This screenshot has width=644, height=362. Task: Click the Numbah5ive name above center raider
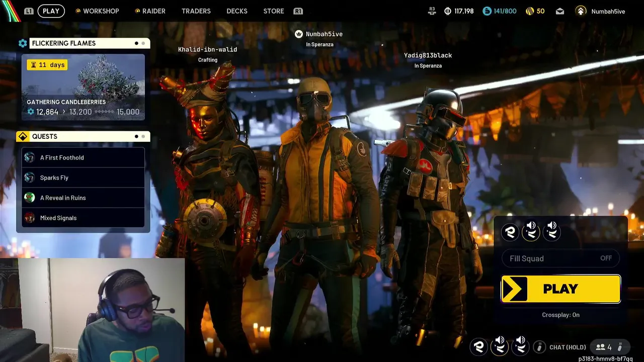[324, 34]
